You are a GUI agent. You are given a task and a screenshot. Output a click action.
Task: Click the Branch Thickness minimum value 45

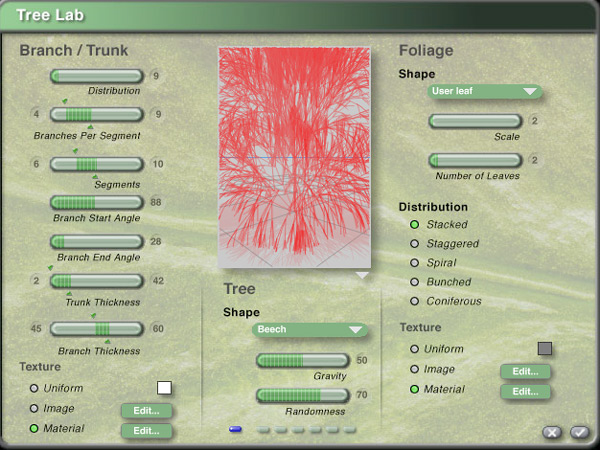pos(36,328)
